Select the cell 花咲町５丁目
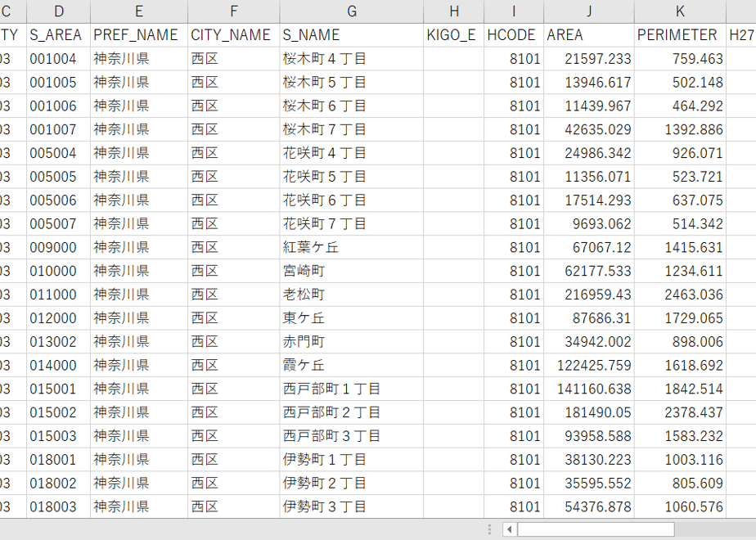 click(x=352, y=177)
